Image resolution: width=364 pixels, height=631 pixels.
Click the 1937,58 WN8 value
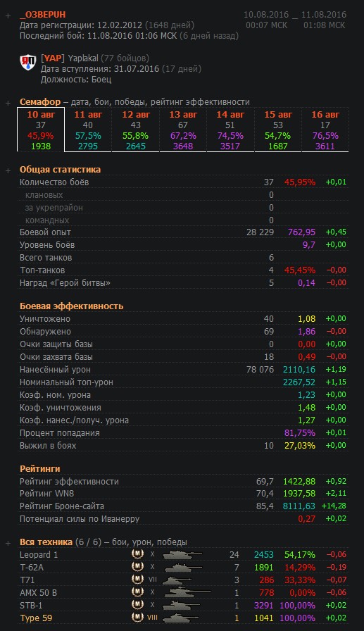(x=299, y=494)
